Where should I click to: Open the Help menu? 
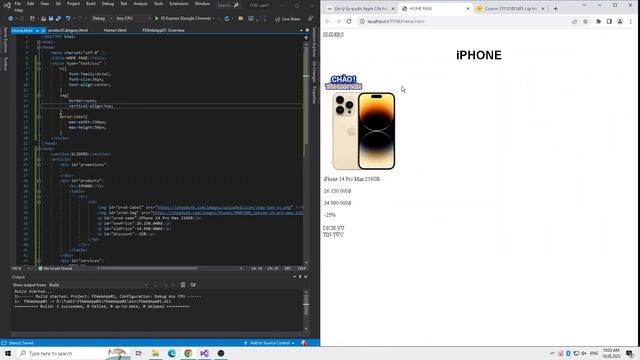[x=18, y=10]
